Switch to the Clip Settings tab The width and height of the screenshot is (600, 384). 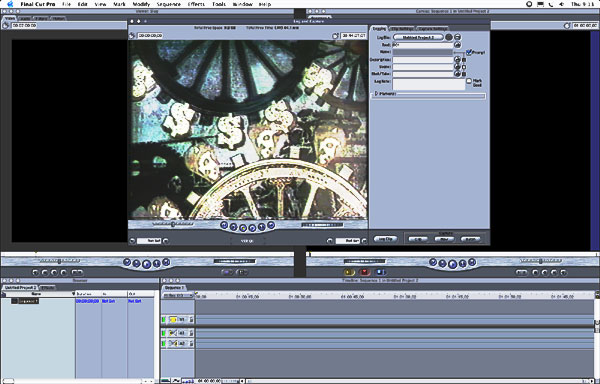coord(402,29)
